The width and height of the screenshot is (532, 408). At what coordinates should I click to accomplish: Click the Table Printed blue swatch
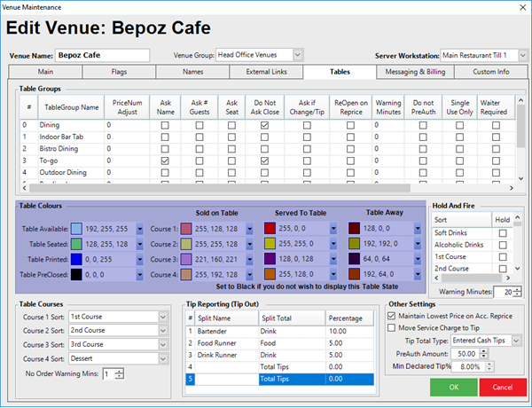[76, 259]
